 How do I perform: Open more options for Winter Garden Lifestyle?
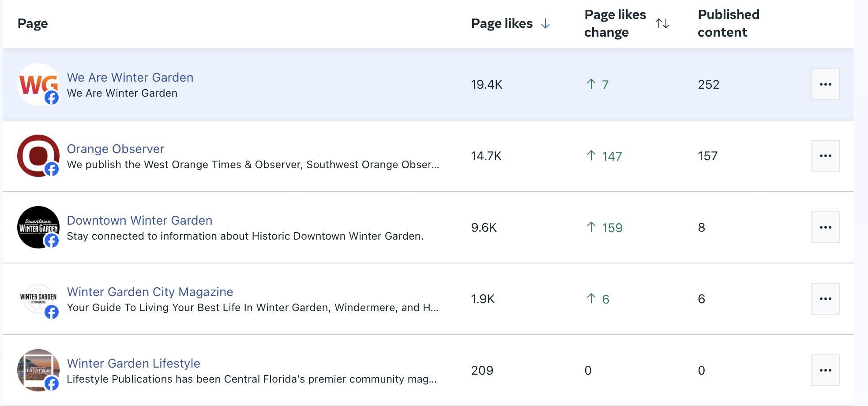[x=825, y=370]
